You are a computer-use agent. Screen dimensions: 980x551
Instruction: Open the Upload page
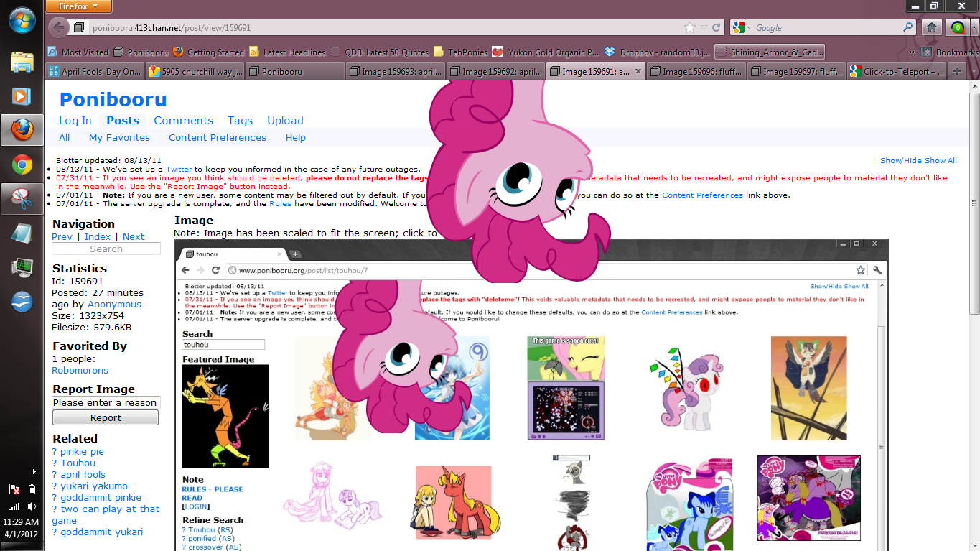point(285,121)
